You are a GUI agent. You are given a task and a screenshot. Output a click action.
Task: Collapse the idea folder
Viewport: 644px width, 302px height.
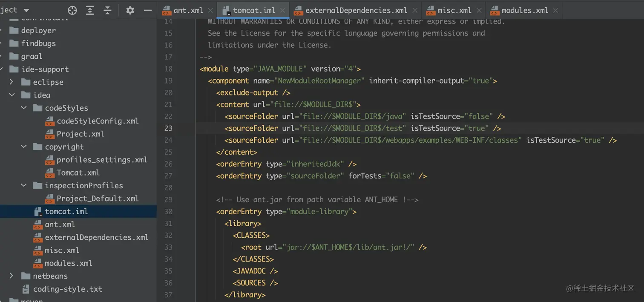11,95
